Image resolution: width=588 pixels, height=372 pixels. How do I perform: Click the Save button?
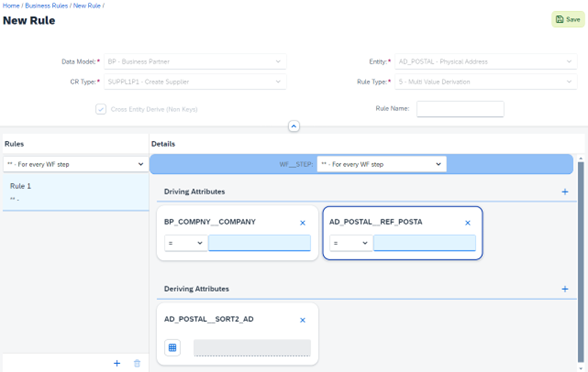click(x=568, y=19)
